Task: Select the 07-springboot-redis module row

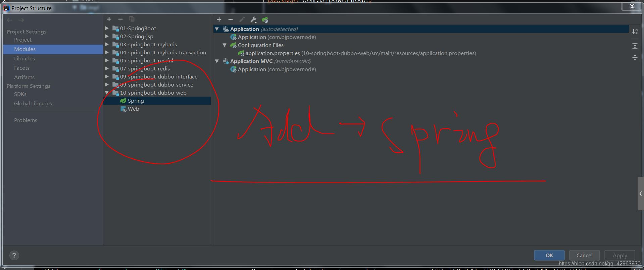Action: click(157, 68)
